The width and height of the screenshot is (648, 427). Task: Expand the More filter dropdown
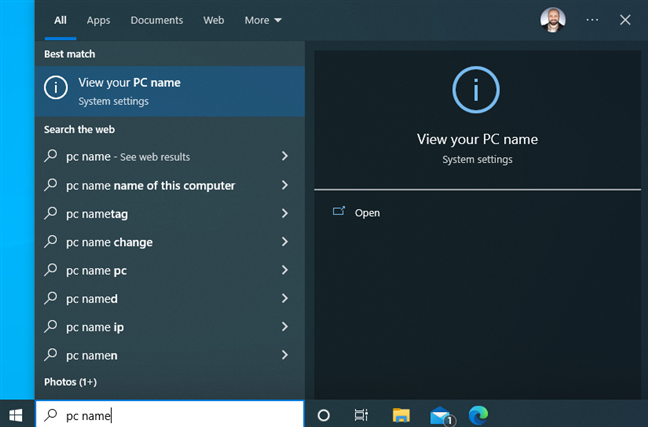point(263,20)
